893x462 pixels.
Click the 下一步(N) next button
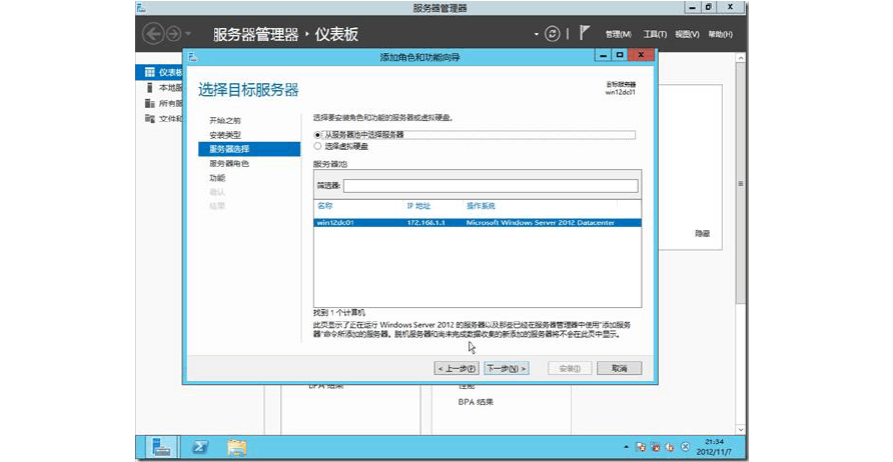pyautogui.click(x=506, y=368)
